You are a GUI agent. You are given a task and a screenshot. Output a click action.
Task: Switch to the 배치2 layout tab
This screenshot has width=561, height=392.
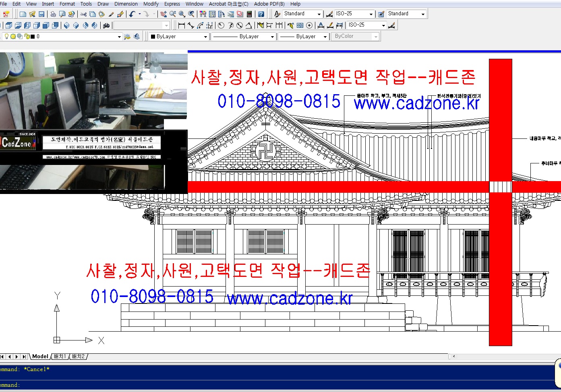pos(79,357)
